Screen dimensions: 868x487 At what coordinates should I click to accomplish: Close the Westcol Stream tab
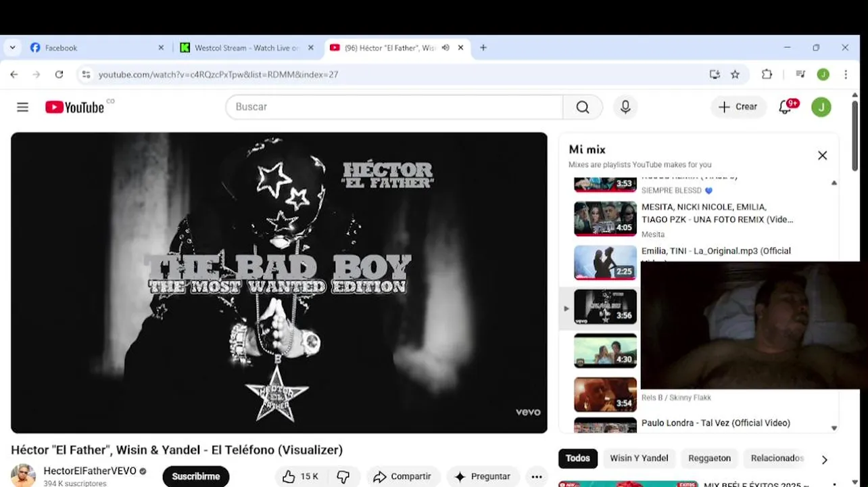click(x=311, y=48)
